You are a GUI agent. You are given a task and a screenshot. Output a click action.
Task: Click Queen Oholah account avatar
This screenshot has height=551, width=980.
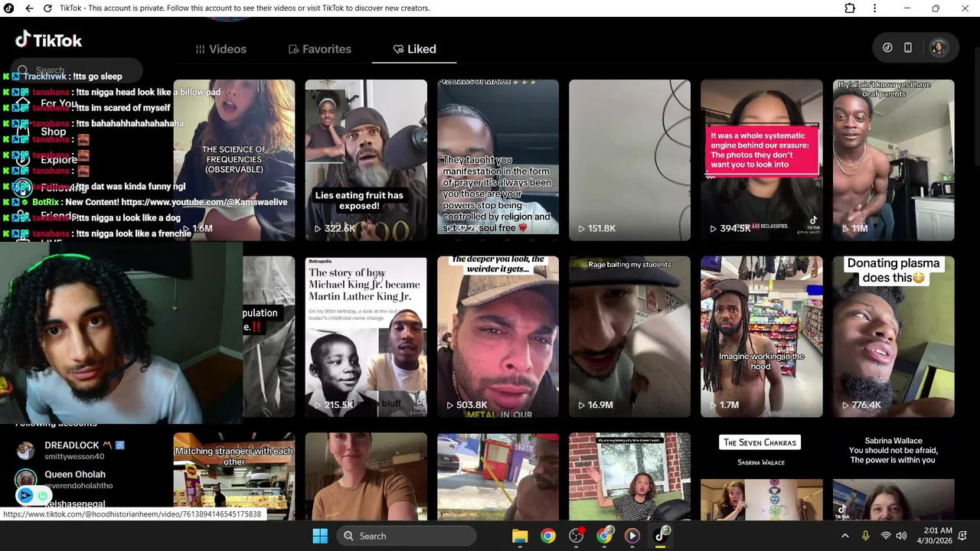point(26,479)
